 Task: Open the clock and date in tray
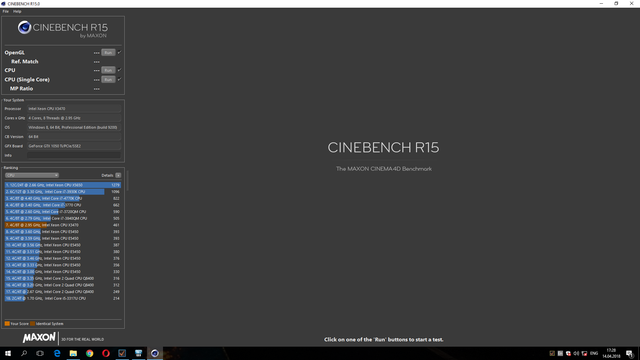click(x=611, y=353)
